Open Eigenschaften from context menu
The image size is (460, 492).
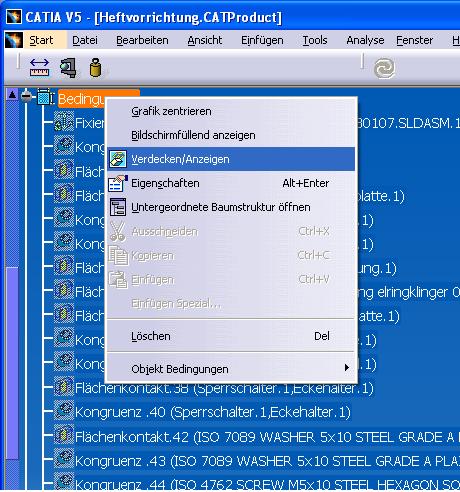point(231,183)
